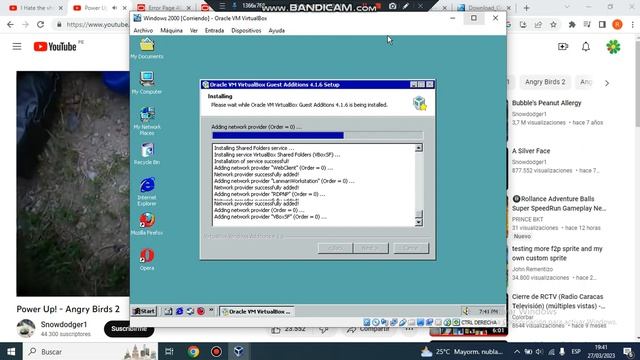Open the YouTube account avatar menu
640x360 pixels.
tap(613, 47)
